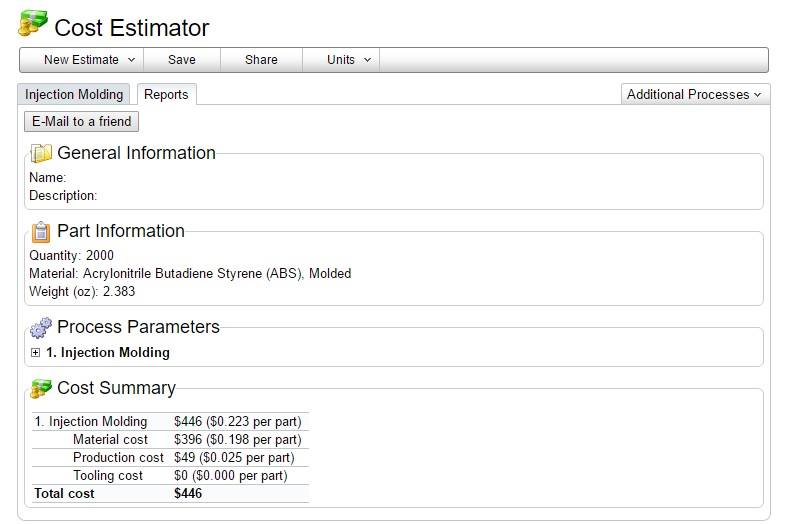This screenshot has height=524, width=800.
Task: Click the 1. Injection Molding bold label
Action: (108, 353)
